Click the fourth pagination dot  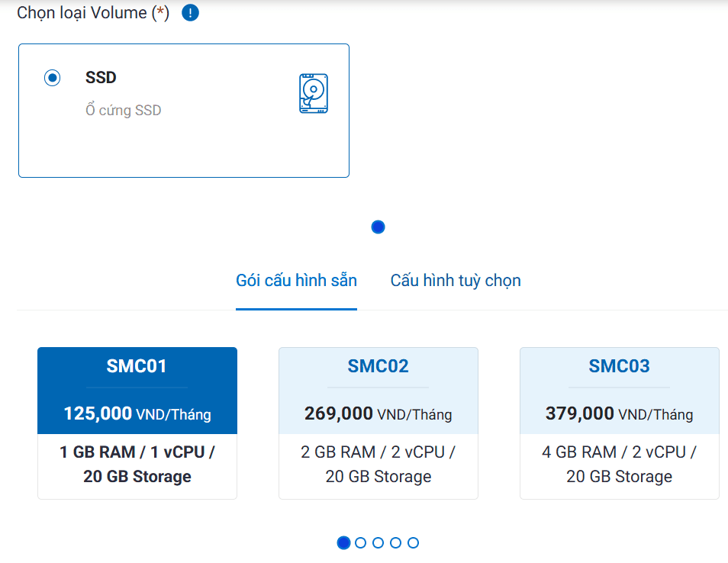(395, 542)
